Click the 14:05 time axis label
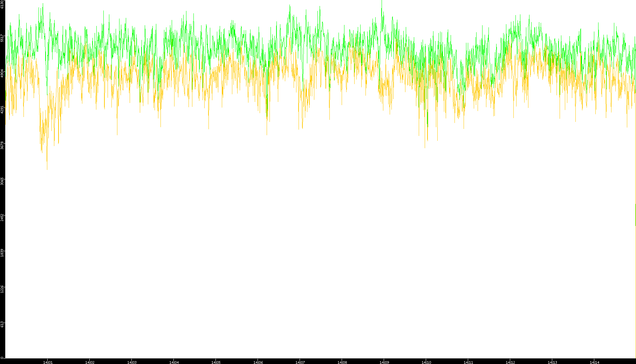The height and width of the screenshot is (364, 636). click(216, 362)
